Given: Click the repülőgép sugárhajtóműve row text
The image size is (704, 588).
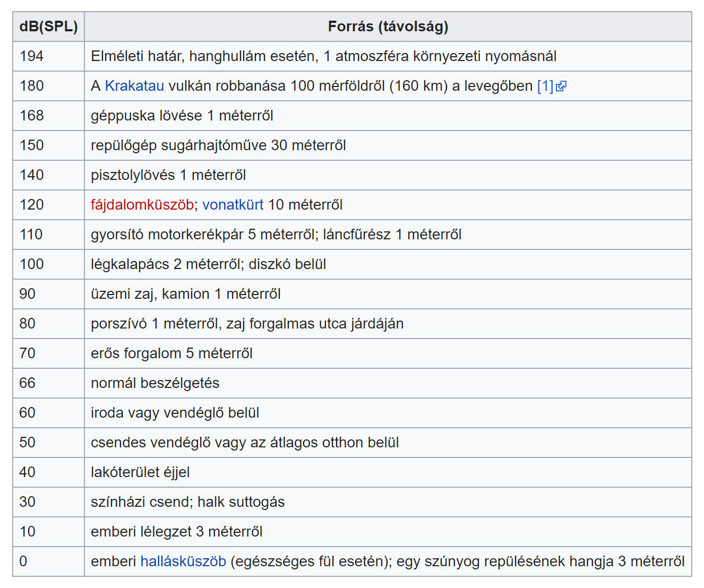Looking at the screenshot, I should tap(218, 145).
